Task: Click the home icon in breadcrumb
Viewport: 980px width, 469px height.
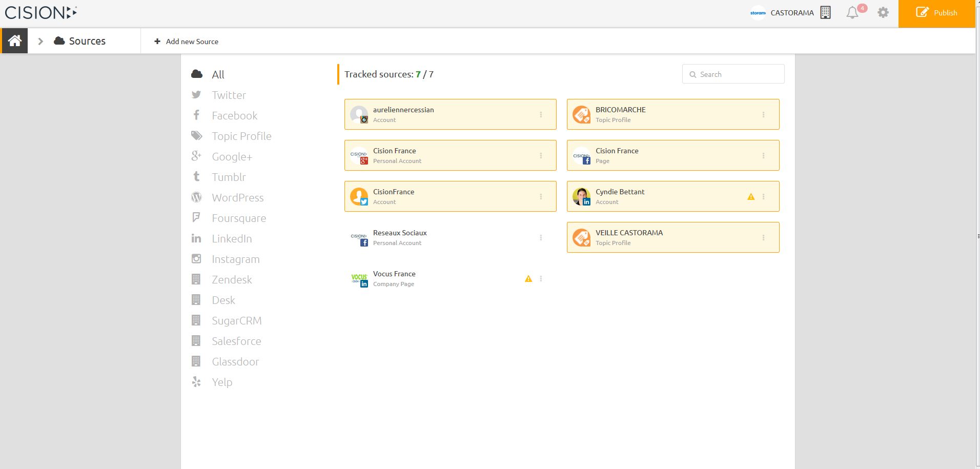Action: click(x=14, y=41)
